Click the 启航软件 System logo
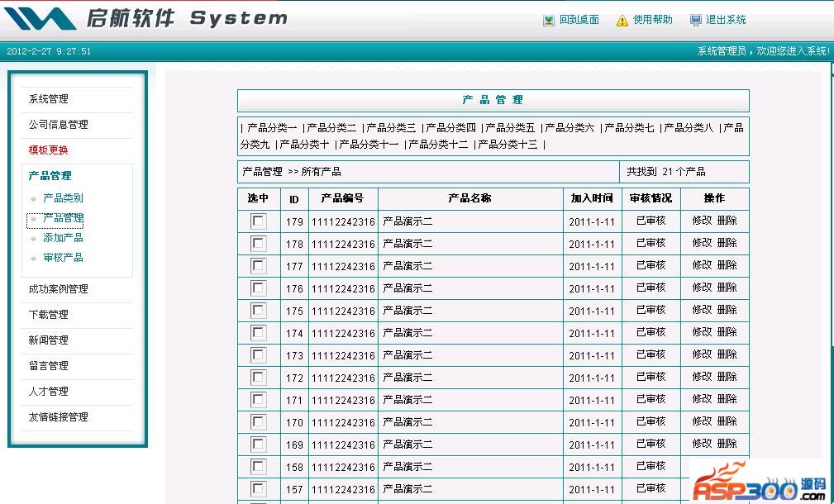The image size is (834, 504). tap(149, 18)
